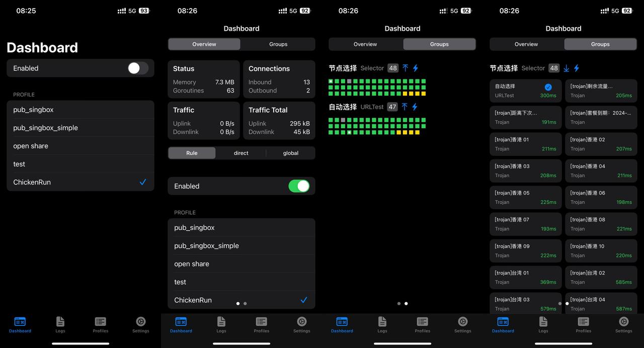Tap Profiles icon in the 08:25 screen's tab bar
The height and width of the screenshot is (348, 644).
tap(101, 324)
